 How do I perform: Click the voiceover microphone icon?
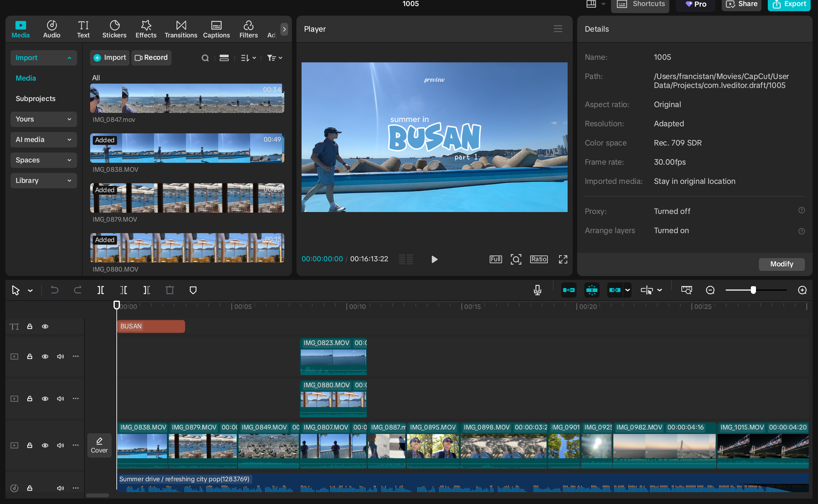coord(537,290)
